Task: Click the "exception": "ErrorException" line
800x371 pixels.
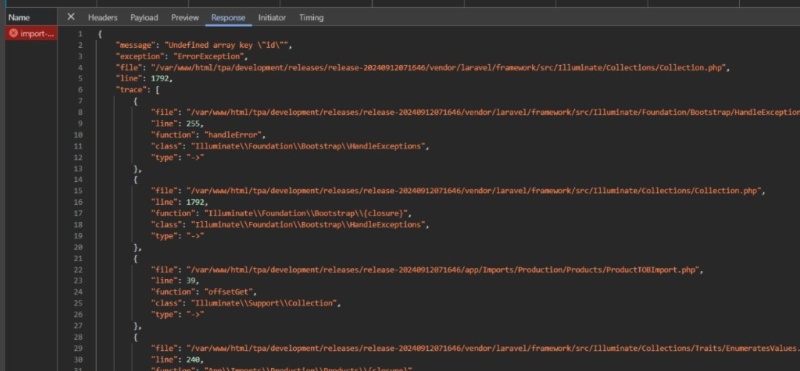Action: point(182,56)
